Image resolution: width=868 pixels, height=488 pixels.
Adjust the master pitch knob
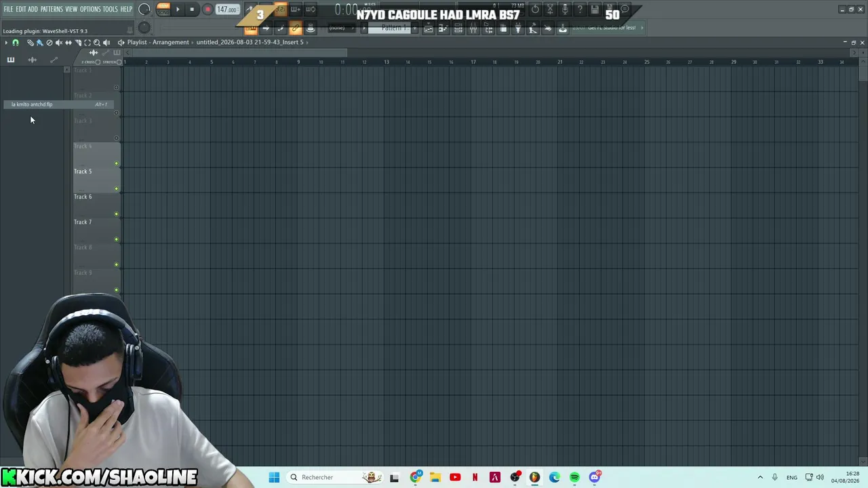pos(144,27)
